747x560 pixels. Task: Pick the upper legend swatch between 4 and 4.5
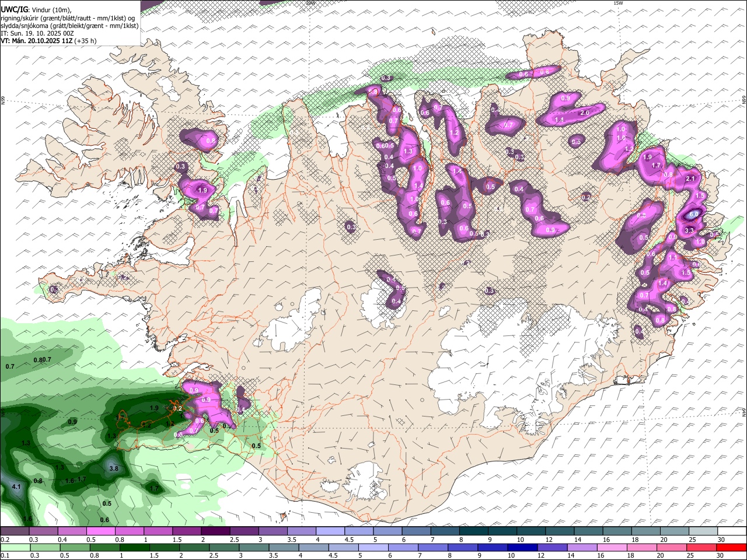[x=330, y=531]
